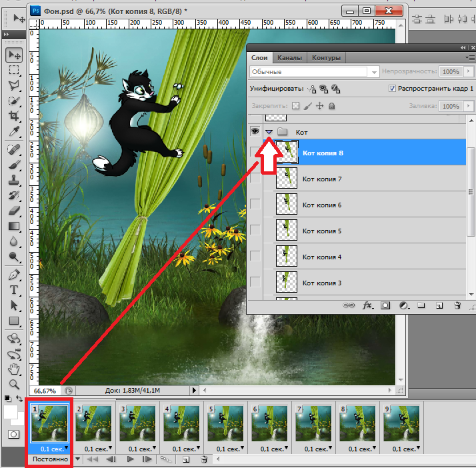Select the Zoom tool
This screenshot has height=468, width=476.
point(14,384)
